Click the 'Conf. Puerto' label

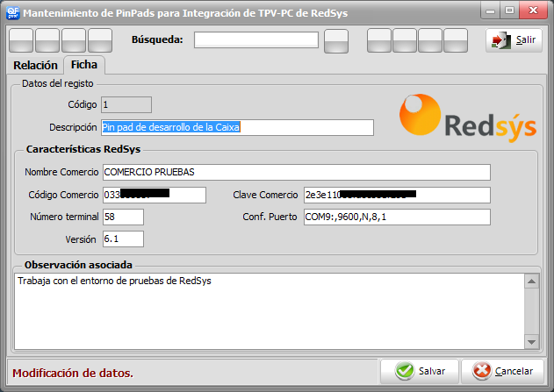point(270,217)
